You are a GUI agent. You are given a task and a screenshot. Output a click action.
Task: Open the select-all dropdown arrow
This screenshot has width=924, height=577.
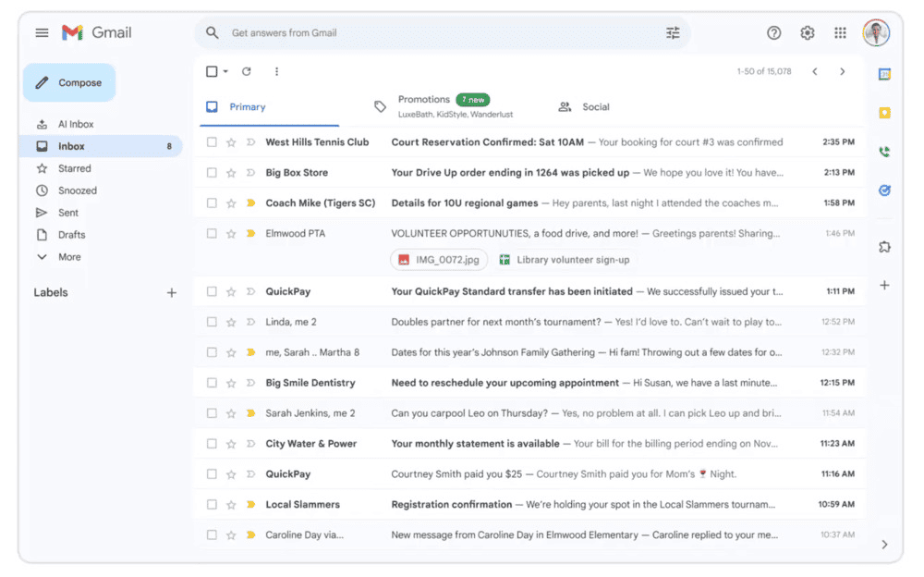(225, 72)
